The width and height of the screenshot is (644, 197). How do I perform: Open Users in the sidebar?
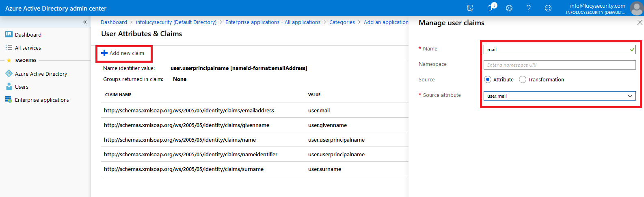click(22, 87)
